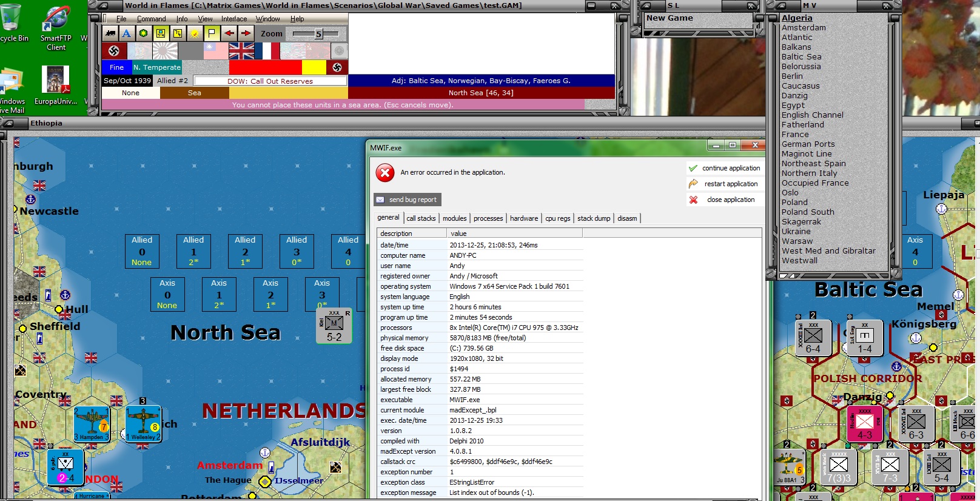Select the British Union Jack flag

[241, 51]
